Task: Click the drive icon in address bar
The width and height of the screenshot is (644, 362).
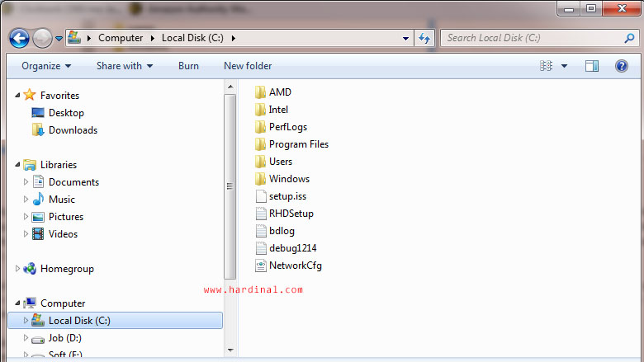Action: pos(74,38)
